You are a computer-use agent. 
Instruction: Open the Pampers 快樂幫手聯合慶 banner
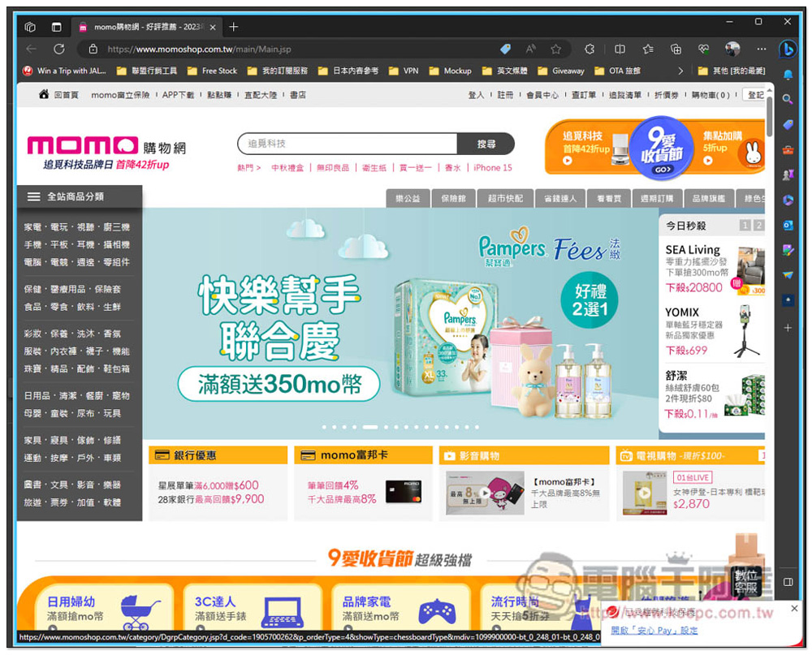[400, 324]
